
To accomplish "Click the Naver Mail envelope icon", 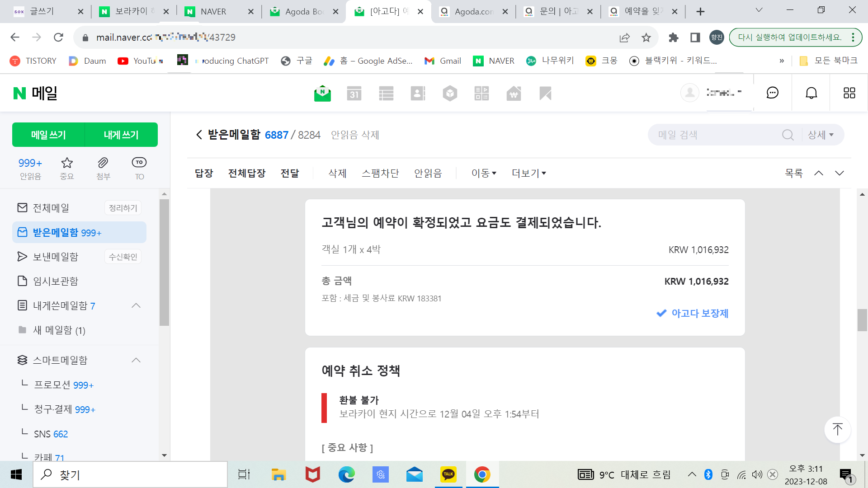I will tap(322, 94).
